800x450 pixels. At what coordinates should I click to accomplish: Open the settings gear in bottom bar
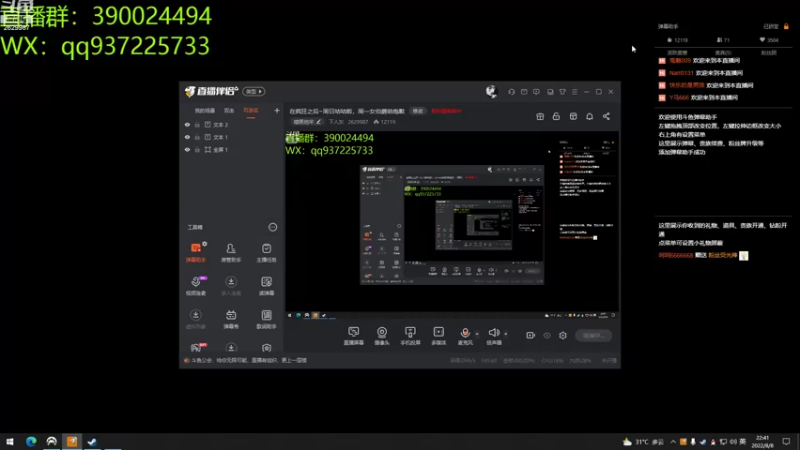[x=563, y=335]
